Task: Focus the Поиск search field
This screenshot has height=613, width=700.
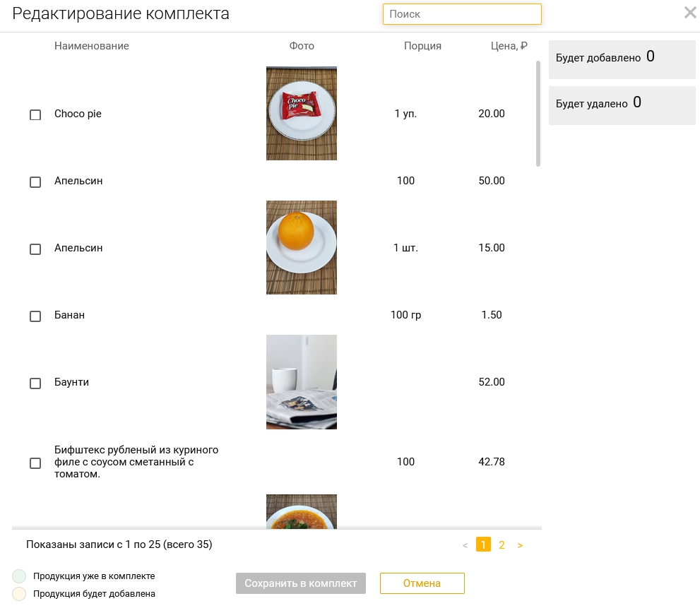Action: pos(462,14)
